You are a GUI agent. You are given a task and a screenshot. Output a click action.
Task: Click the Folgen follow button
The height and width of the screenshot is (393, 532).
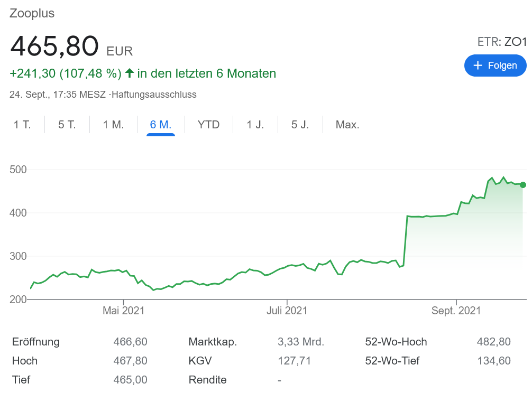click(495, 65)
